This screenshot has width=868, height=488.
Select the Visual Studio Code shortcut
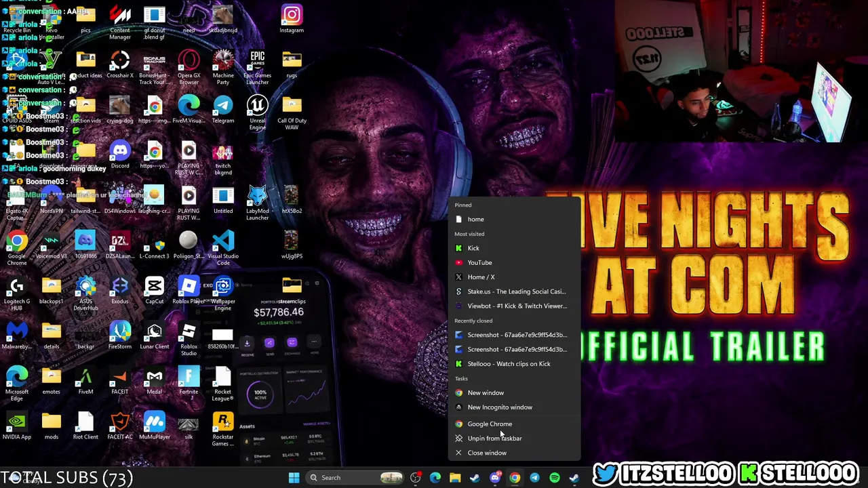223,249
